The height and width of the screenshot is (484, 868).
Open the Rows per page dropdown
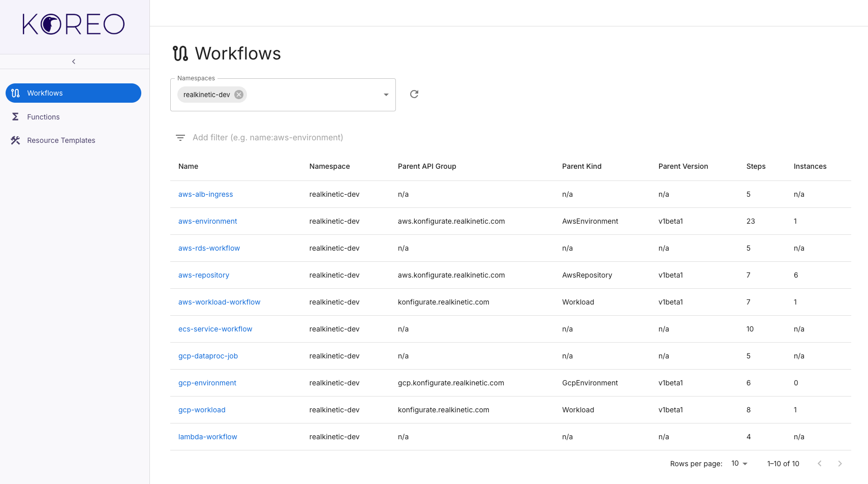pos(738,463)
